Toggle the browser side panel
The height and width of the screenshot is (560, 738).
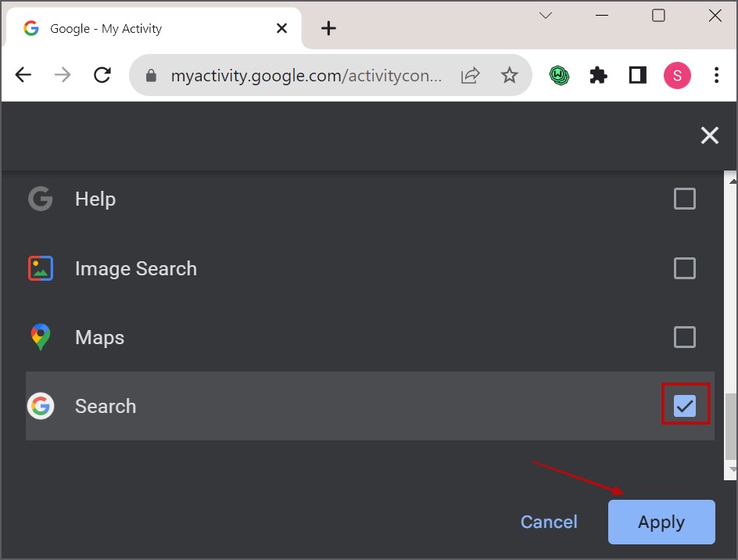[638, 75]
